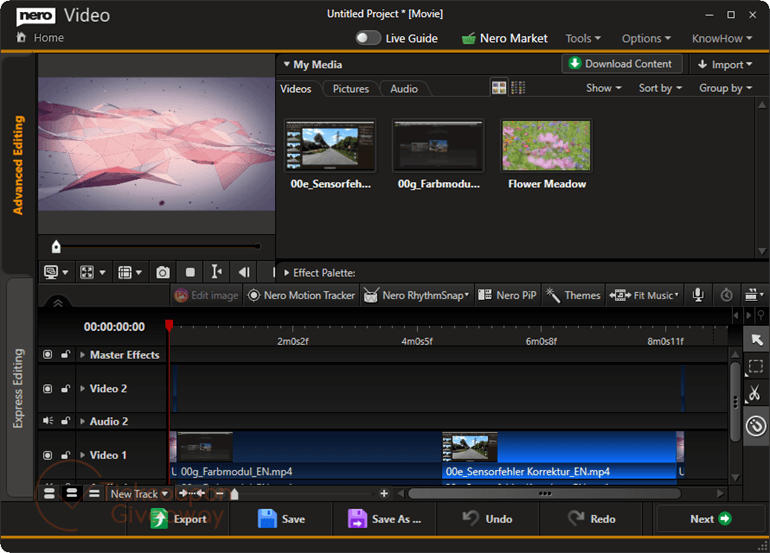Click timeline zoom in plus icon
Screen dimensions: 770x553
pos(384,494)
